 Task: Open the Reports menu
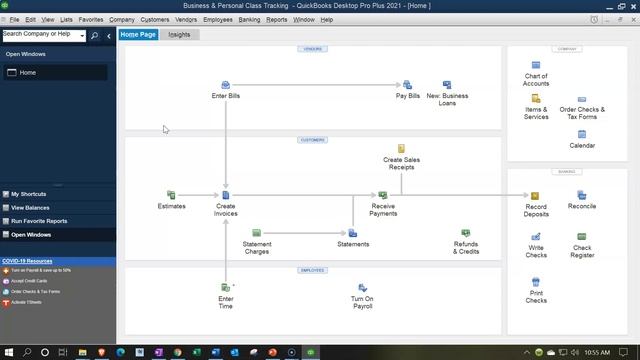pyautogui.click(x=276, y=20)
